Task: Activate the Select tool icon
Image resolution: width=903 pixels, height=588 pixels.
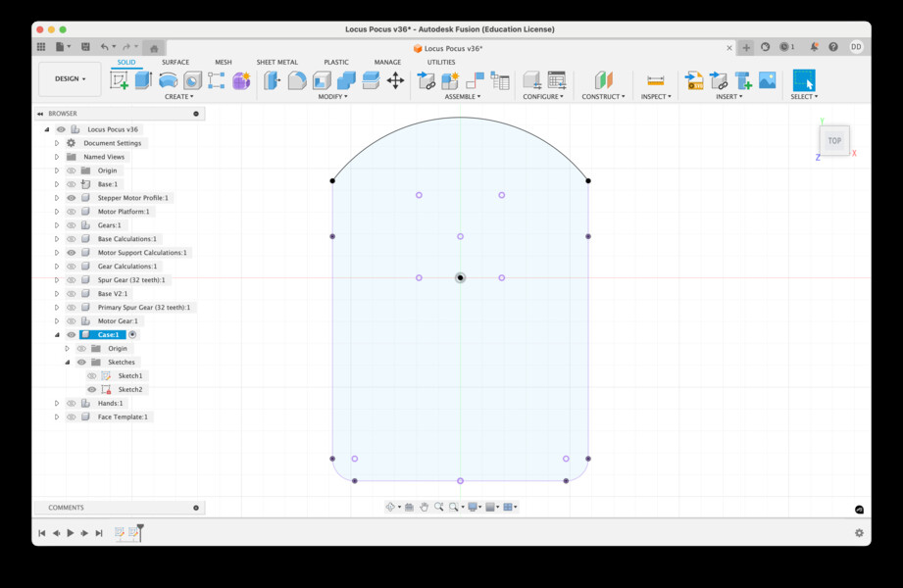Action: point(804,80)
